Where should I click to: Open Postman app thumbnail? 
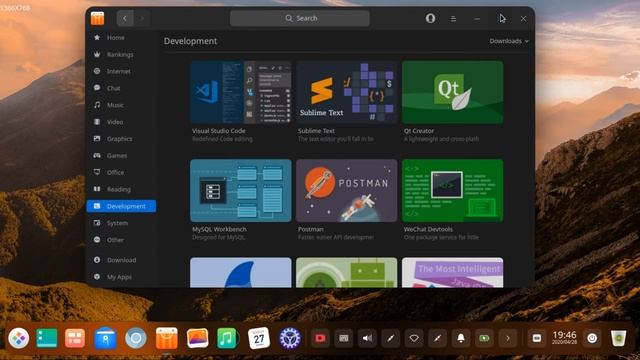coord(347,191)
